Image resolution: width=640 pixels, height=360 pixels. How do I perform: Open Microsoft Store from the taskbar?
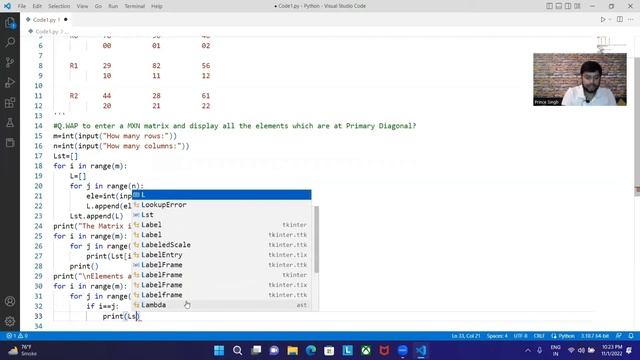[x=329, y=351]
